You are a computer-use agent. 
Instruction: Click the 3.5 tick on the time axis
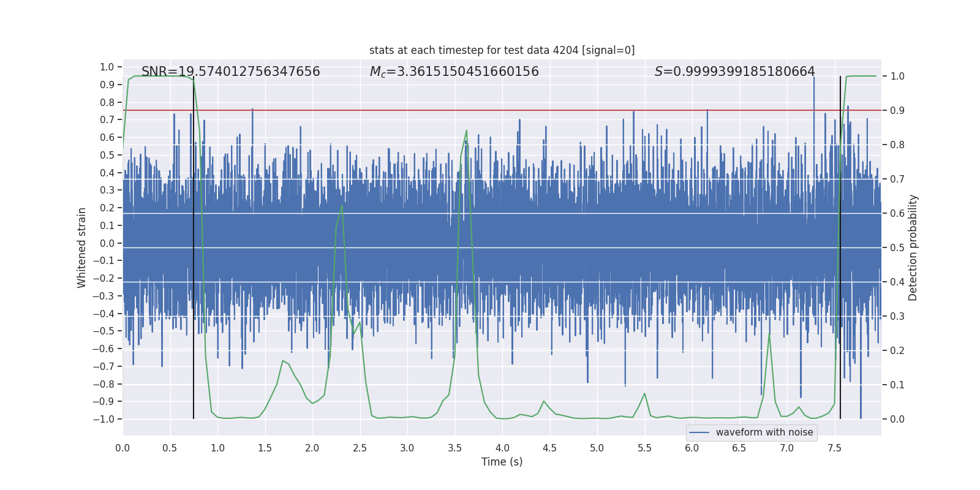click(454, 448)
